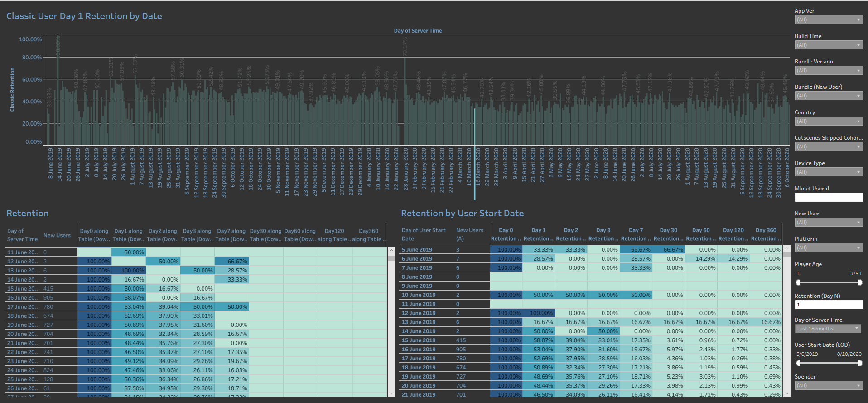Viewport: 868px width, 403px height.
Task: Click the Player Age slider minimum handle
Action: (x=798, y=282)
